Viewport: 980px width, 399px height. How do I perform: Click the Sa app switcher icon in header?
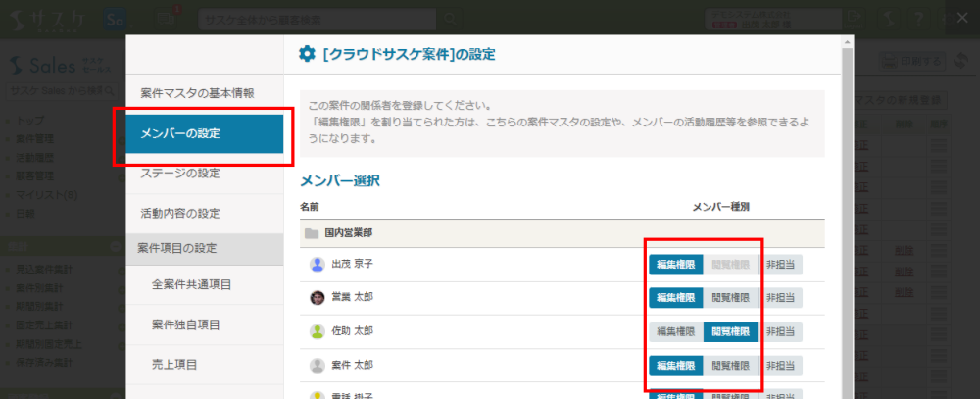(115, 20)
